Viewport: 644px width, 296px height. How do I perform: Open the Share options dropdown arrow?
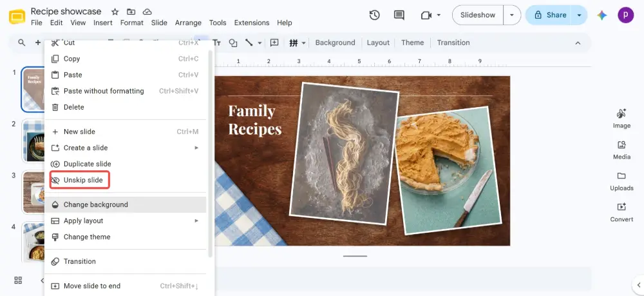[x=579, y=15]
